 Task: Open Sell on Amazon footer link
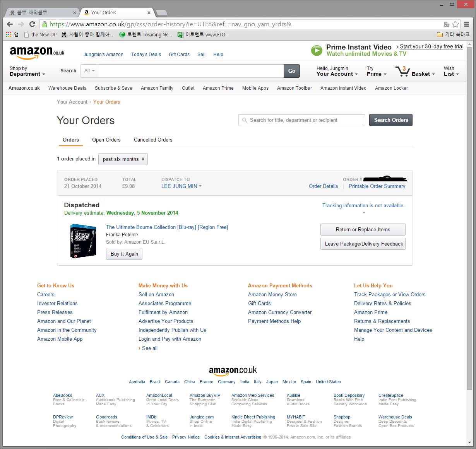[x=156, y=294]
